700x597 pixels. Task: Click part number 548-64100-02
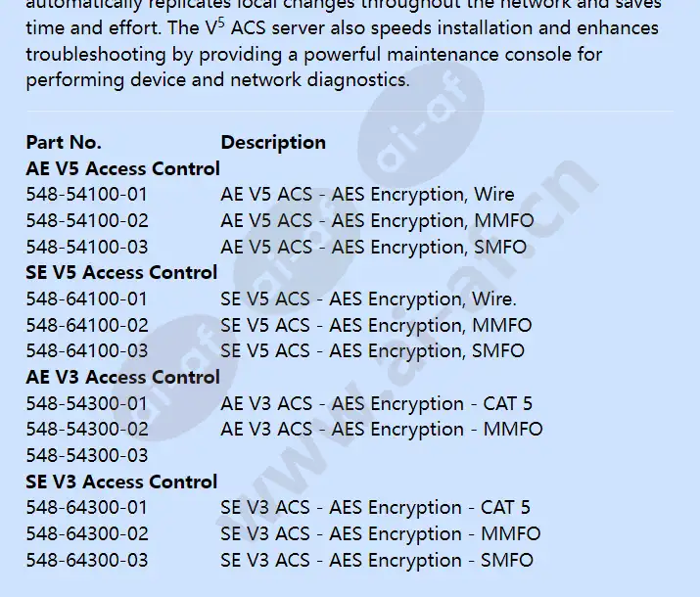pos(87,325)
